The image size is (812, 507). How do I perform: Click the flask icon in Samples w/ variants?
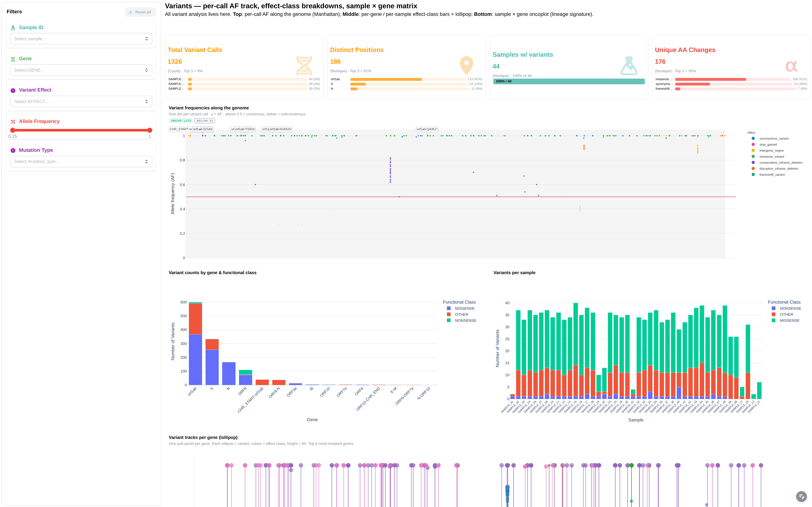click(629, 66)
